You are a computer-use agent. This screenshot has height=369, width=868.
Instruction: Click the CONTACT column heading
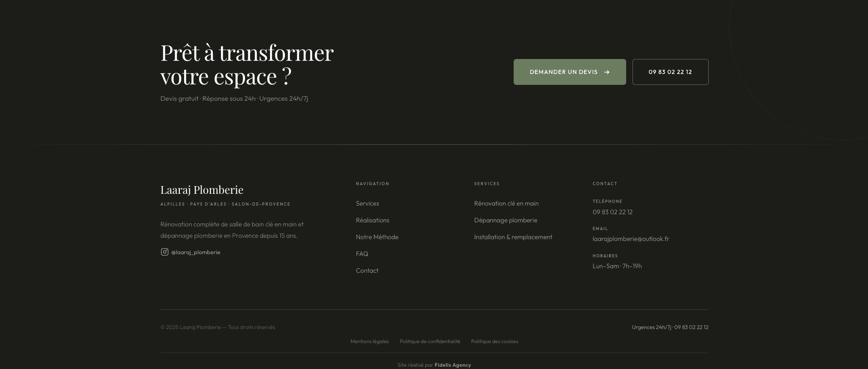tap(605, 184)
